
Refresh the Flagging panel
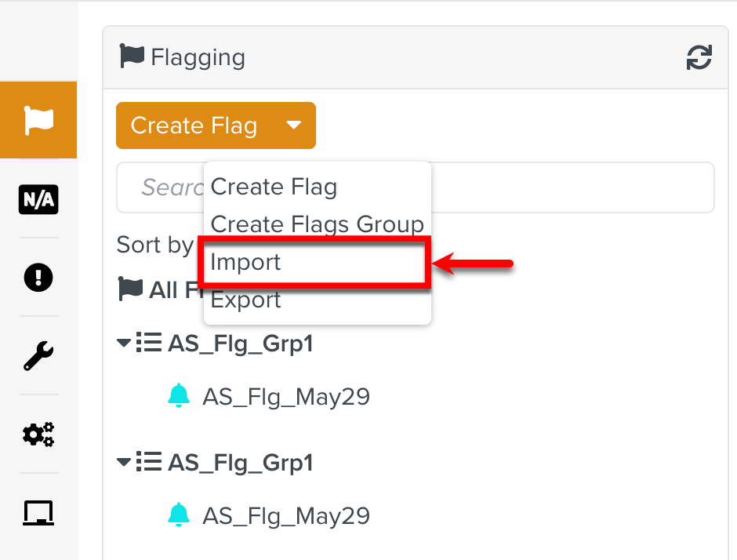[699, 56]
